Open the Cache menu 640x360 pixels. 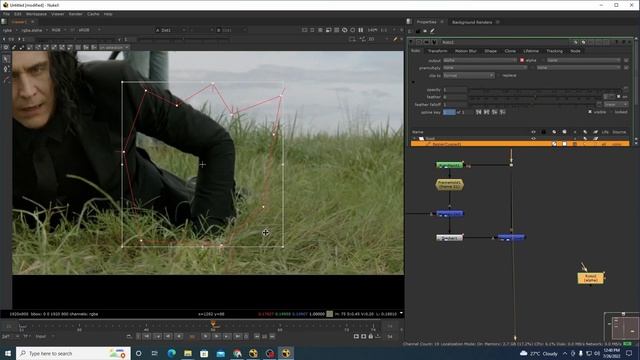(x=93, y=14)
